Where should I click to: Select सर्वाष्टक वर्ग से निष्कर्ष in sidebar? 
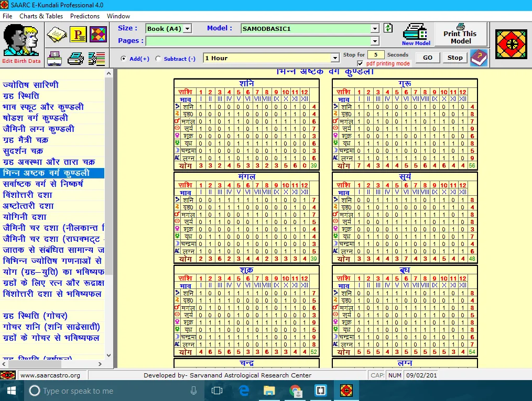click(43, 184)
